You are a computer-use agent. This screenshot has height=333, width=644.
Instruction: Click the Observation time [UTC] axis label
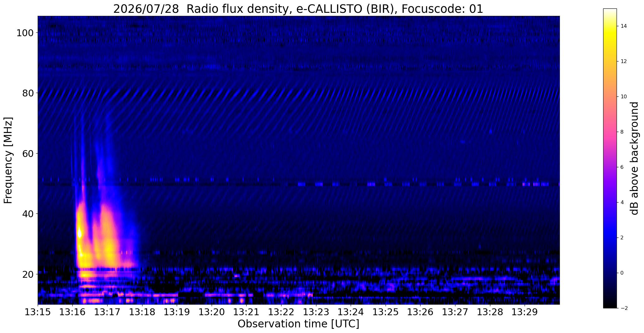click(298, 324)
